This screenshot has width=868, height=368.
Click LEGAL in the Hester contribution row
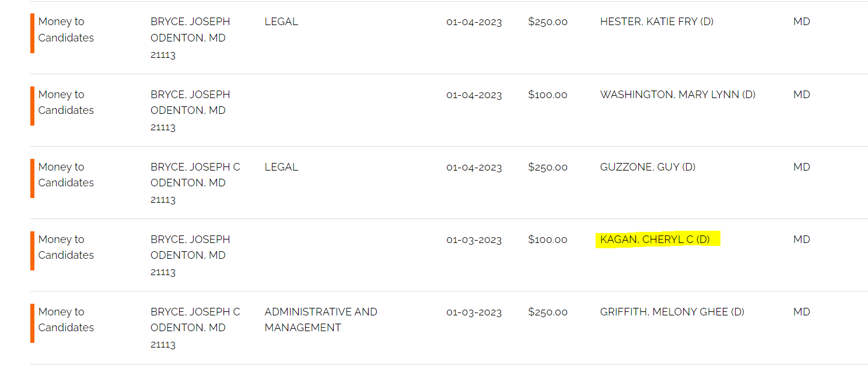pyautogui.click(x=281, y=22)
